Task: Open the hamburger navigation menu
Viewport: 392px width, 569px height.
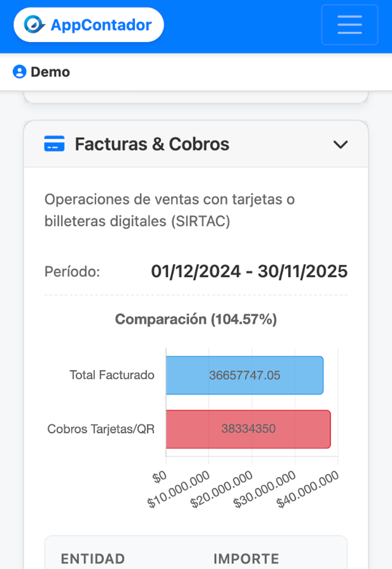Action: [349, 25]
